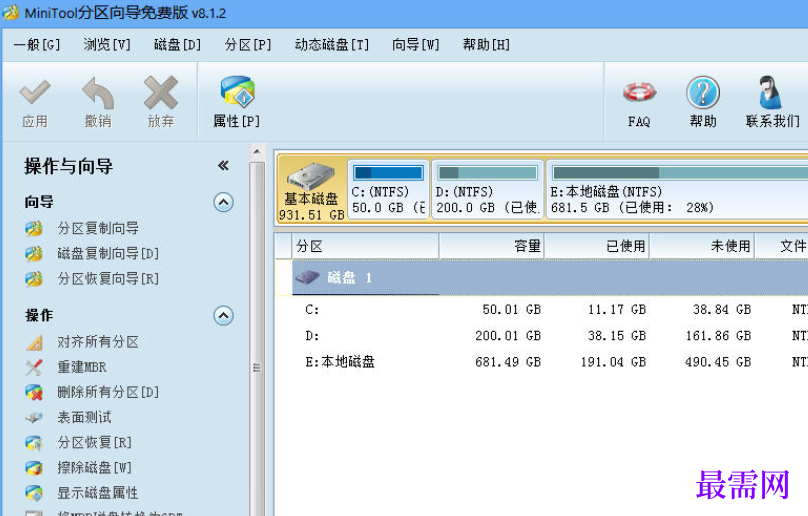Run 表面测试 operation
This screenshot has width=808, height=516.
(85, 418)
